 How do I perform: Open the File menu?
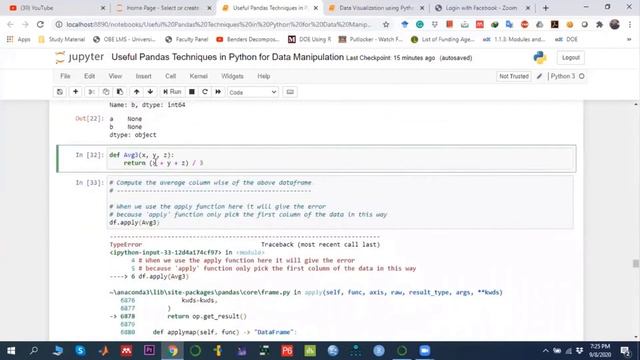pyautogui.click(x=65, y=76)
